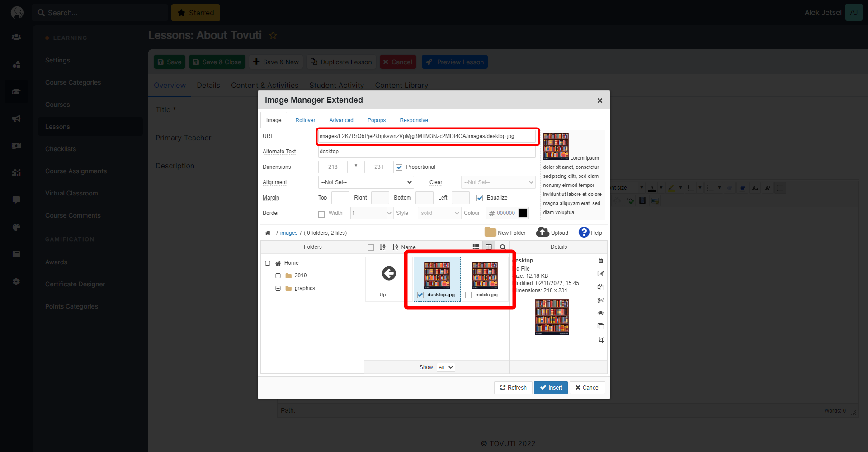Viewport: 868px width, 452px height.
Task: Click the Preview Lesson button
Action: pos(455,62)
